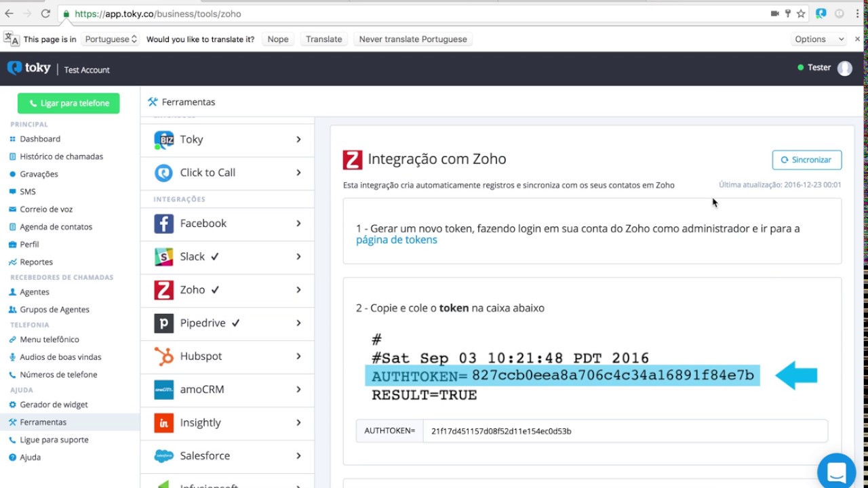Image resolution: width=868 pixels, height=488 pixels.
Task: Expand Slack integration chevron
Action: click(298, 257)
